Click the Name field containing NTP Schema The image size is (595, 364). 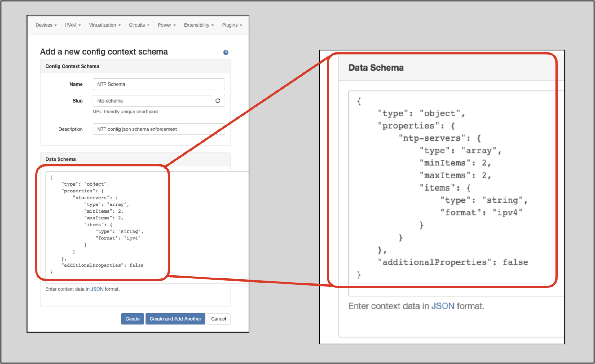(159, 84)
